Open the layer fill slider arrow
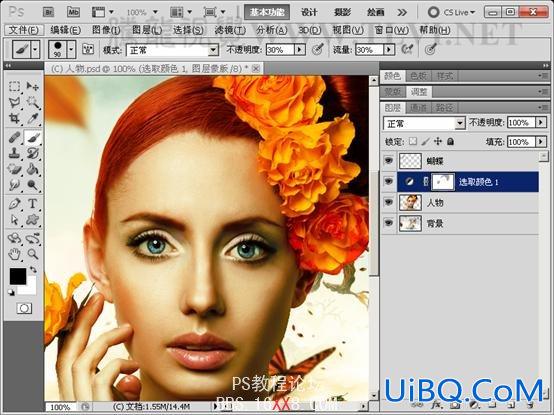The image size is (554, 415). (541, 142)
